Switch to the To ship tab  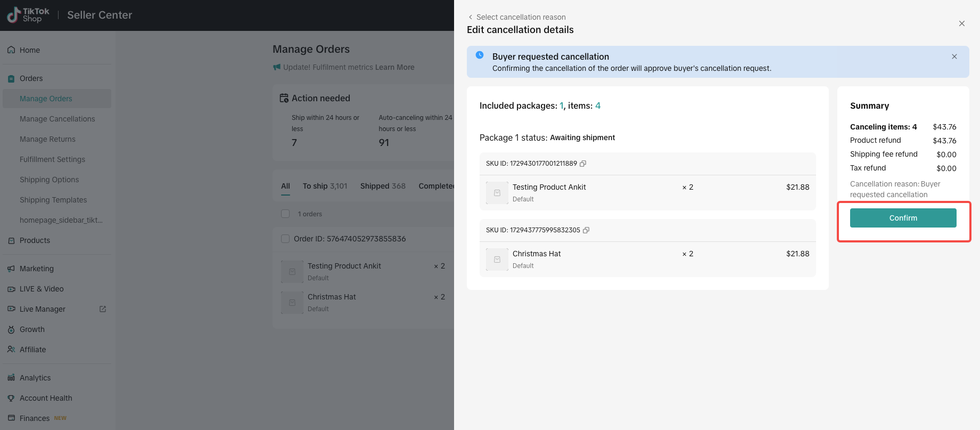point(324,186)
